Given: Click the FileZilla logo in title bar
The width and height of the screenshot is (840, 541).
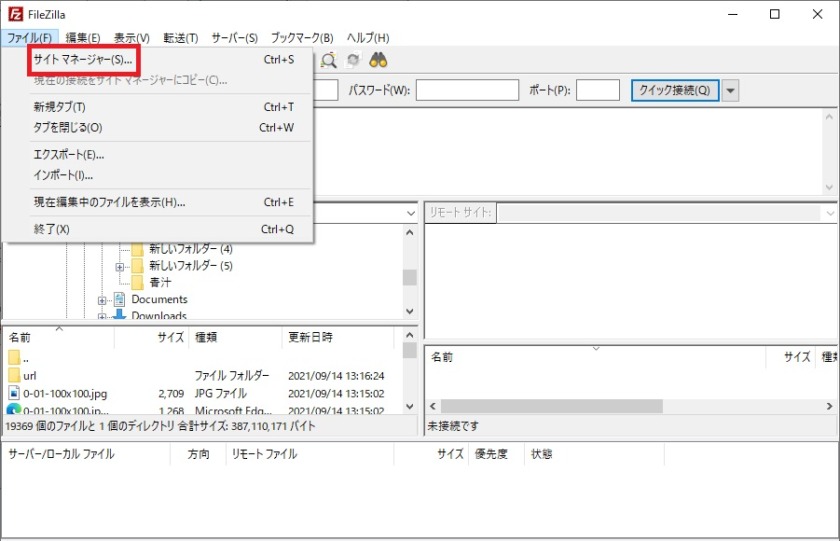Looking at the screenshot, I should pyautogui.click(x=16, y=14).
